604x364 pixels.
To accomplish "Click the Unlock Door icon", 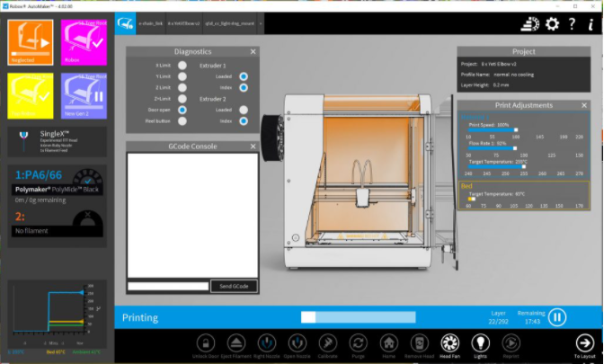I will tap(206, 342).
